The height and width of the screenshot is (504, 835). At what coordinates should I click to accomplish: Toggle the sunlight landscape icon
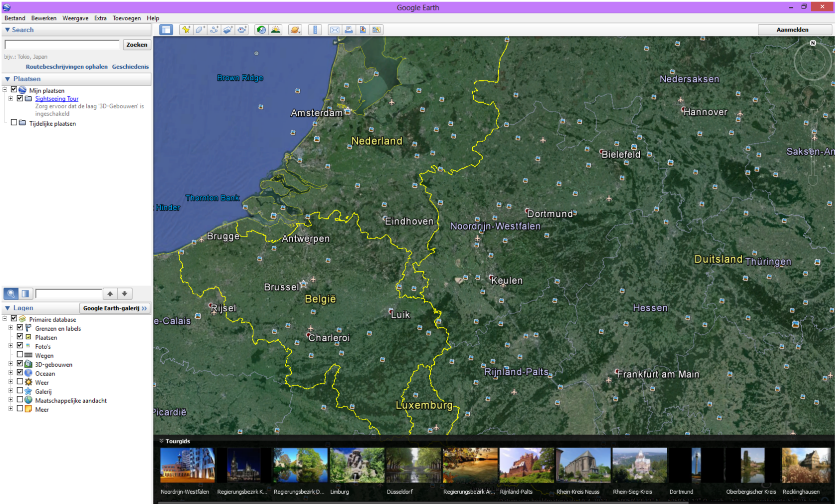tap(275, 30)
